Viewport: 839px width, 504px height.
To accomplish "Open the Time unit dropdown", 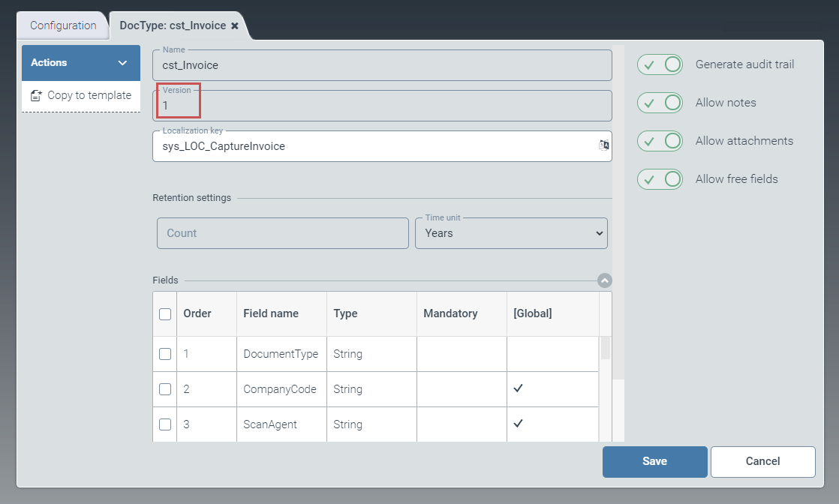I will [511, 233].
